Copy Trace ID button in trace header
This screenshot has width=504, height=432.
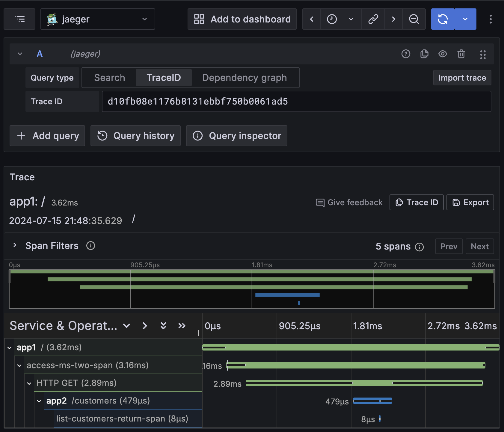tap(417, 203)
